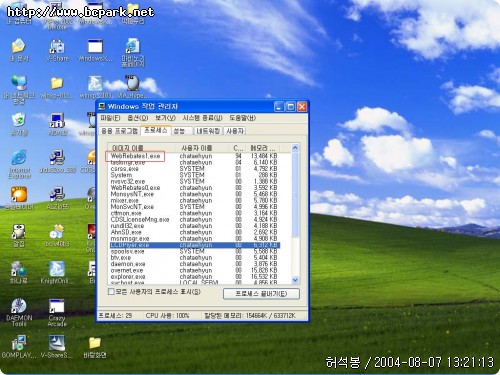Open the My Network Places desktop icon
Screen dimensions: 500x375
pos(19,89)
